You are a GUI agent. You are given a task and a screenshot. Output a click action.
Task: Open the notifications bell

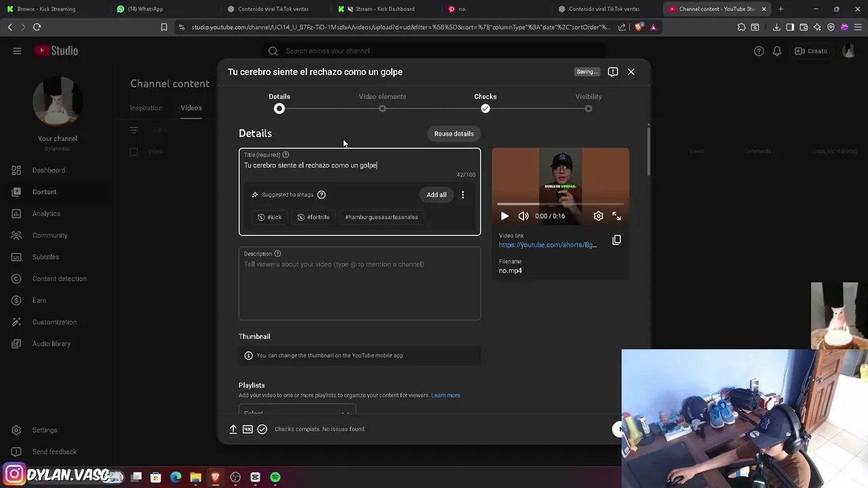coord(777,51)
